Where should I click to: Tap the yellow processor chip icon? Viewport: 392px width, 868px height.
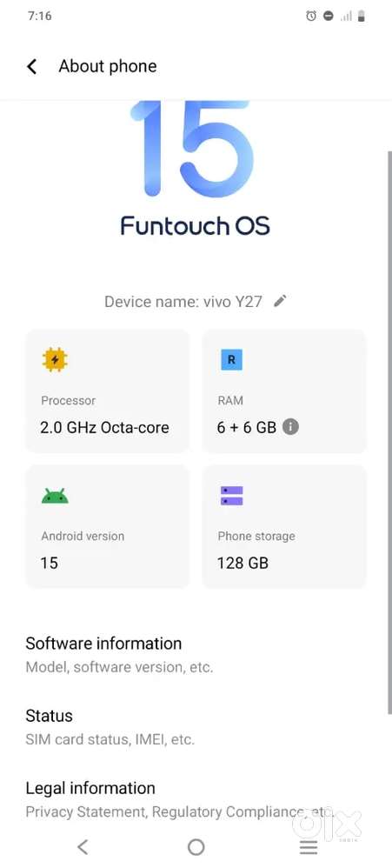click(54, 360)
